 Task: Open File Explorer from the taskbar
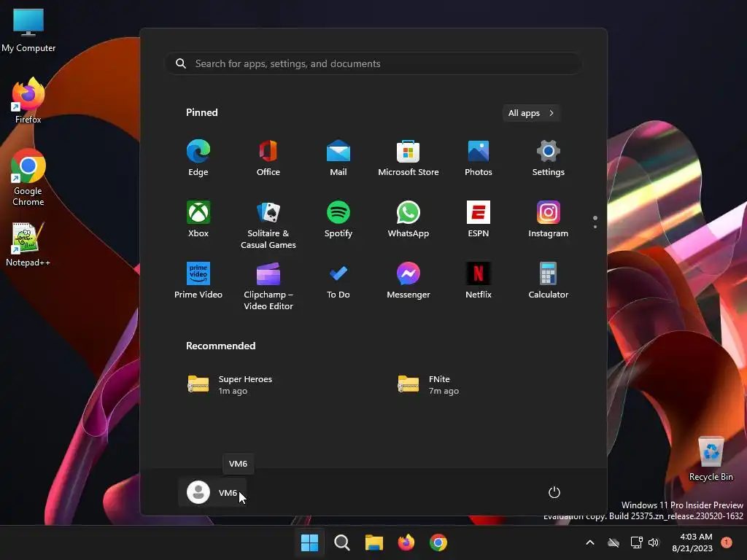(x=374, y=542)
